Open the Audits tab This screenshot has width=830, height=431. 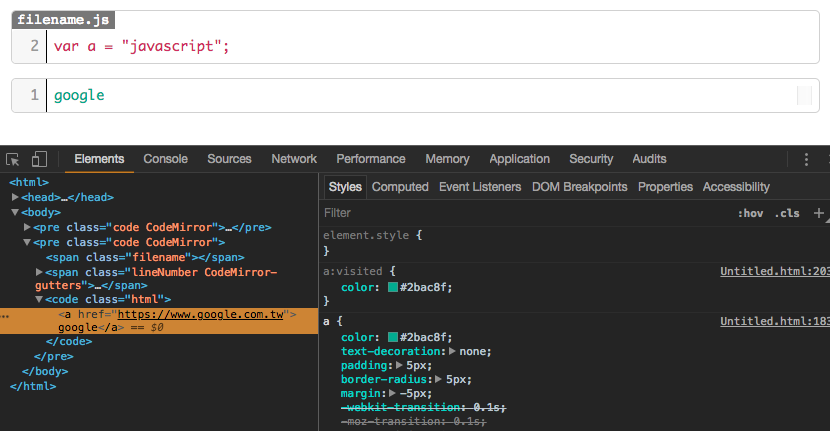(x=649, y=159)
